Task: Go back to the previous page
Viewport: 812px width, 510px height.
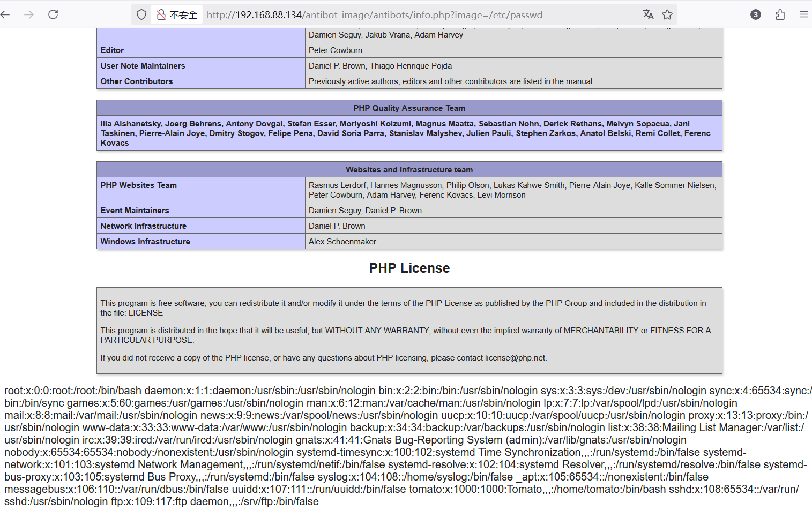Action: [5, 14]
